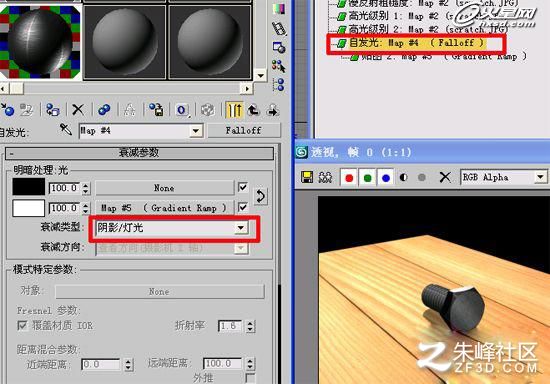The height and width of the screenshot is (384, 550).
Task: Click Falloff map type button
Action: (x=243, y=130)
